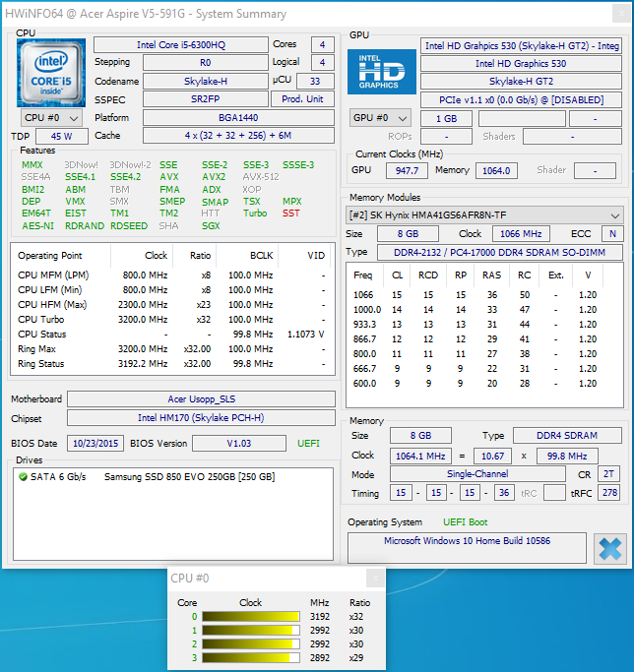Click the Intel HD Graphics 530 field

[521, 63]
